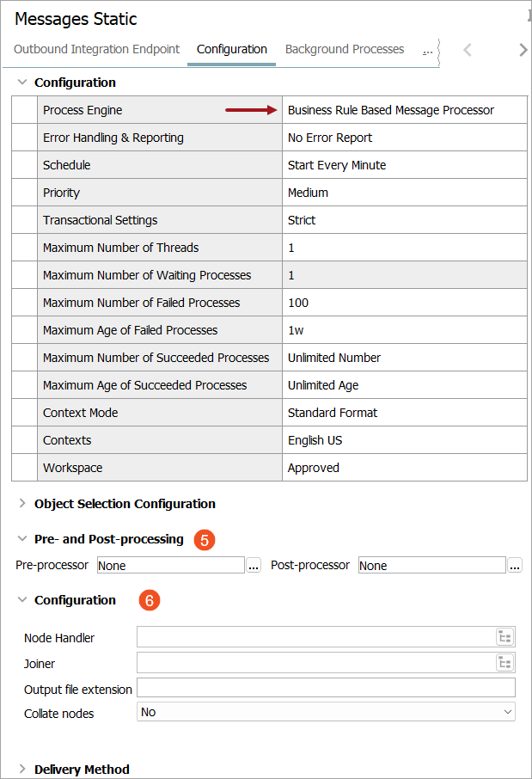The image size is (532, 779).
Task: Switch to Outbound Integration Endpoint tab
Action: coord(96,49)
